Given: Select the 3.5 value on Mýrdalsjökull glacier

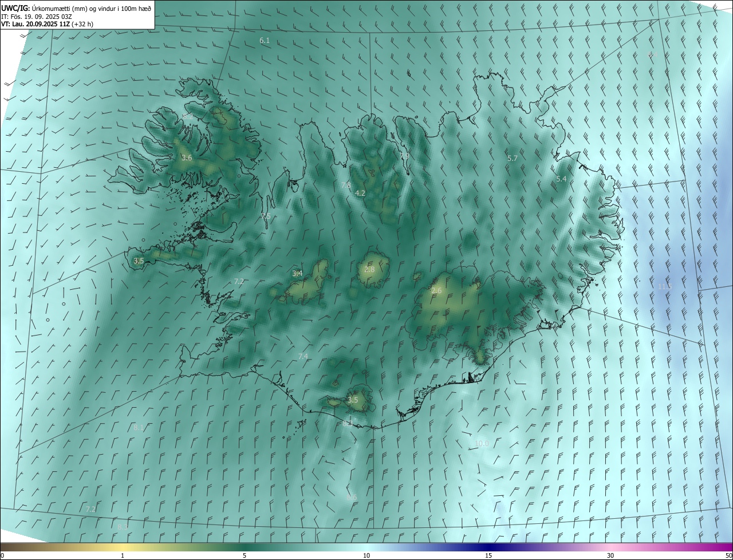Looking at the screenshot, I should pos(353,400).
